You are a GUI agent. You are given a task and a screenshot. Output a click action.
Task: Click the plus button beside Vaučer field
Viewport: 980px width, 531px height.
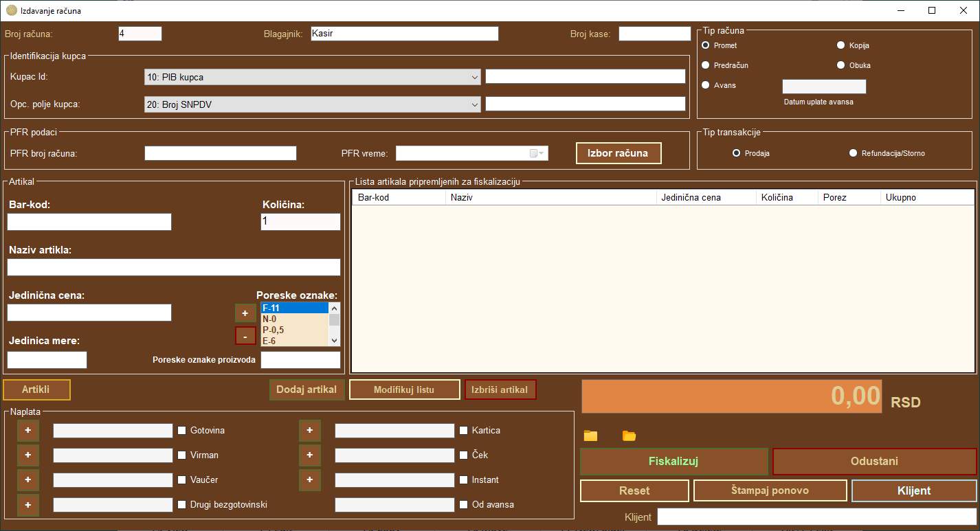click(28, 480)
